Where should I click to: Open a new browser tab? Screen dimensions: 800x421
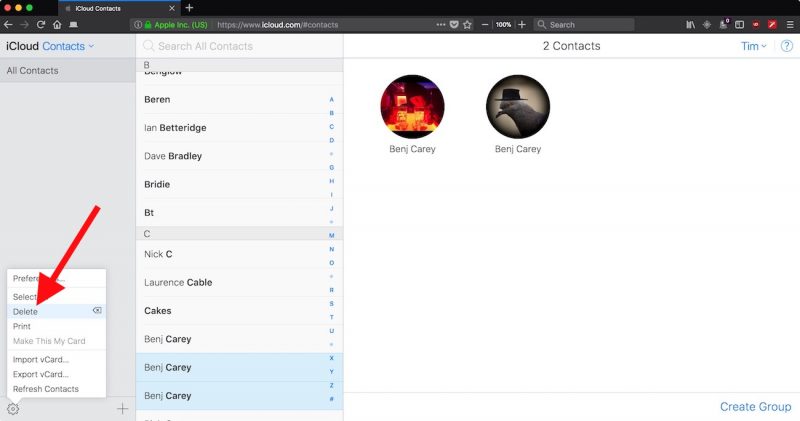[x=189, y=7]
